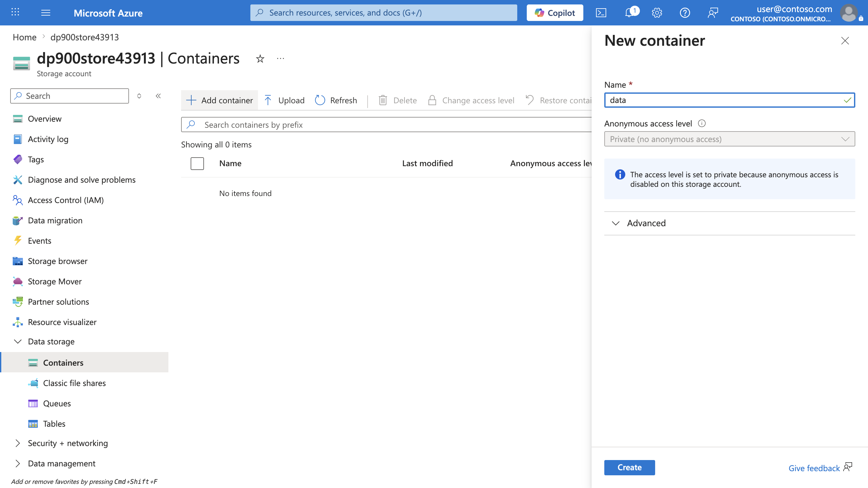Click Change access level
The width and height of the screenshot is (868, 488).
click(x=471, y=100)
